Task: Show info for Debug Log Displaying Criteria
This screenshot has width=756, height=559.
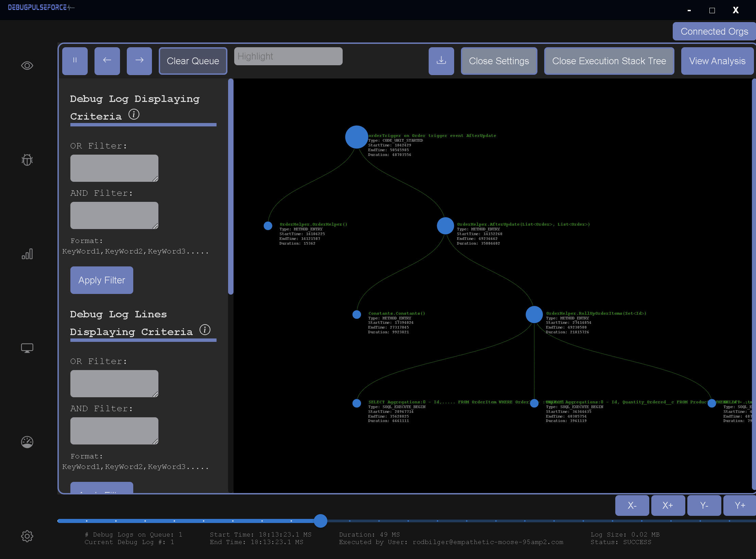Action: click(134, 115)
